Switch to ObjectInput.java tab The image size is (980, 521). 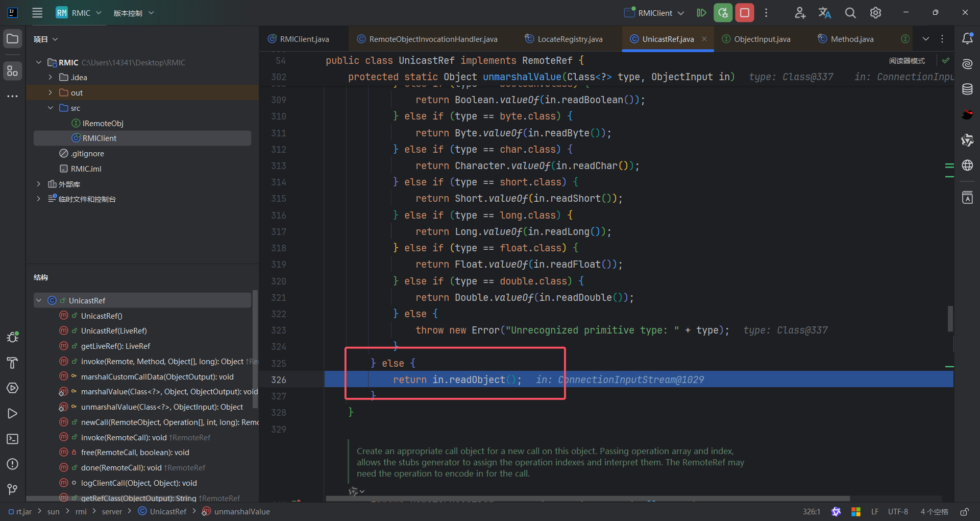(x=756, y=39)
